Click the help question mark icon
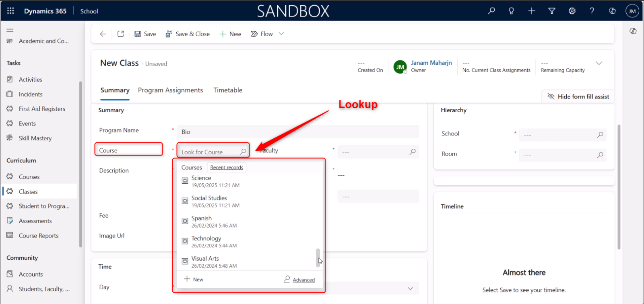644x304 pixels. tap(592, 11)
